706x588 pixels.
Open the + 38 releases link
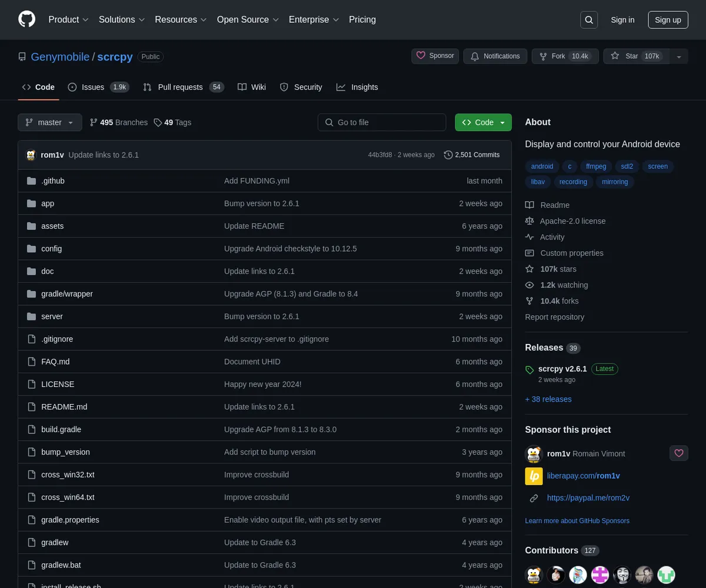(548, 399)
